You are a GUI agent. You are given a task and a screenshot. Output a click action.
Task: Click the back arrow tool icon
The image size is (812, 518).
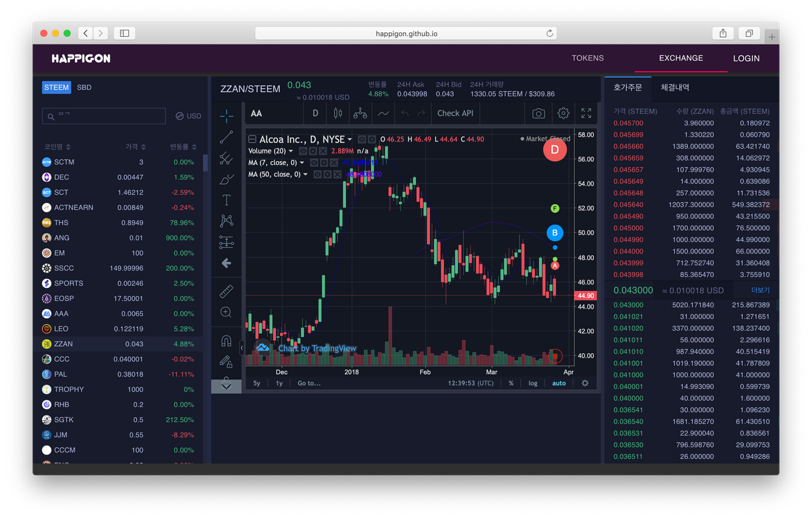click(x=226, y=263)
